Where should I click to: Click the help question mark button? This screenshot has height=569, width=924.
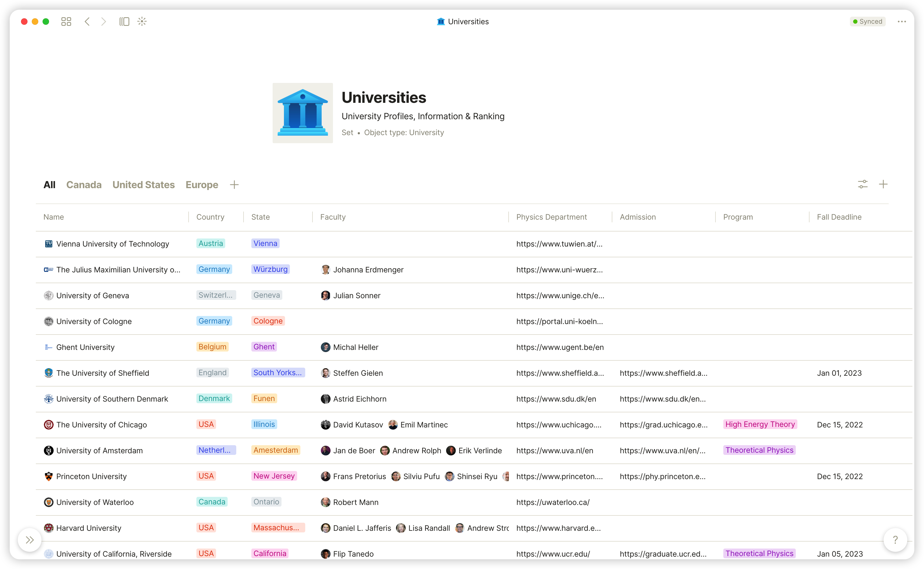pos(895,540)
